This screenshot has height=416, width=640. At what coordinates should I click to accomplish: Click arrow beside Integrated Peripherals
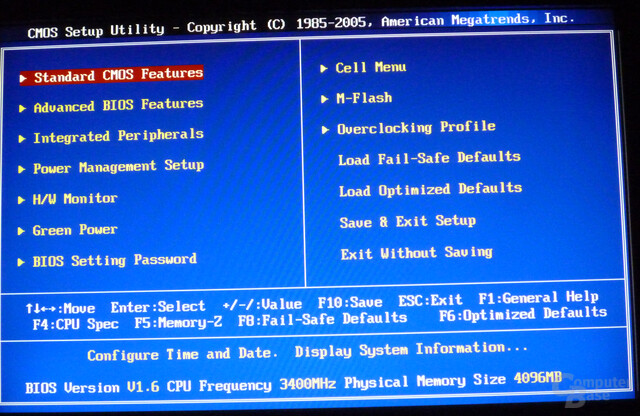click(22, 139)
